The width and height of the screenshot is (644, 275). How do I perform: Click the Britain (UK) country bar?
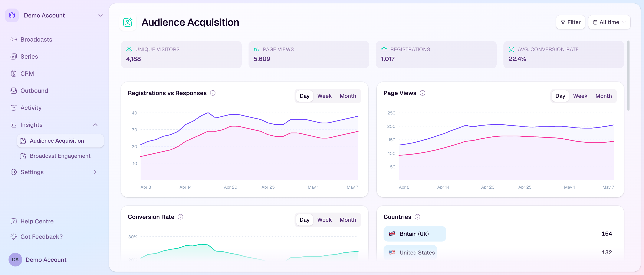(415, 234)
